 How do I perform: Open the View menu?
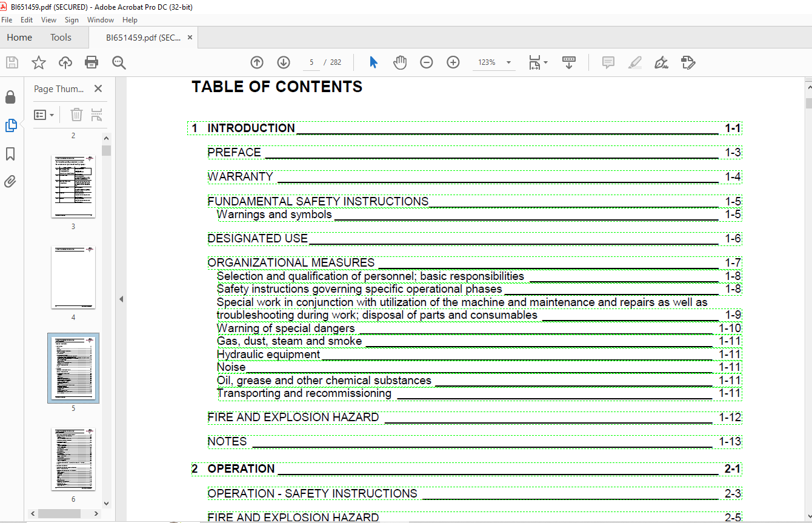(x=48, y=20)
